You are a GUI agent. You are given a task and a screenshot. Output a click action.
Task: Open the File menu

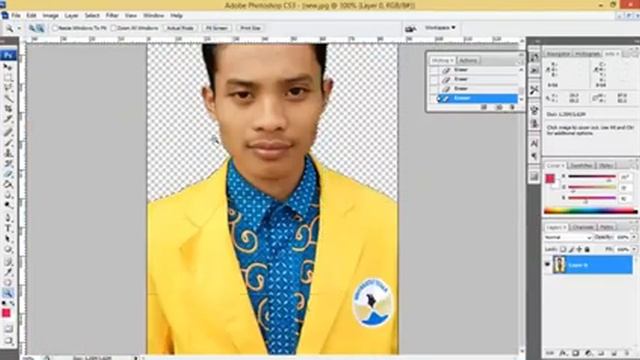coord(16,16)
